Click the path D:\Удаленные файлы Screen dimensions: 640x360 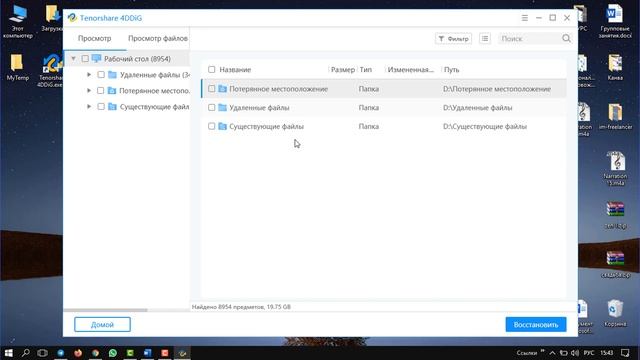(478, 108)
